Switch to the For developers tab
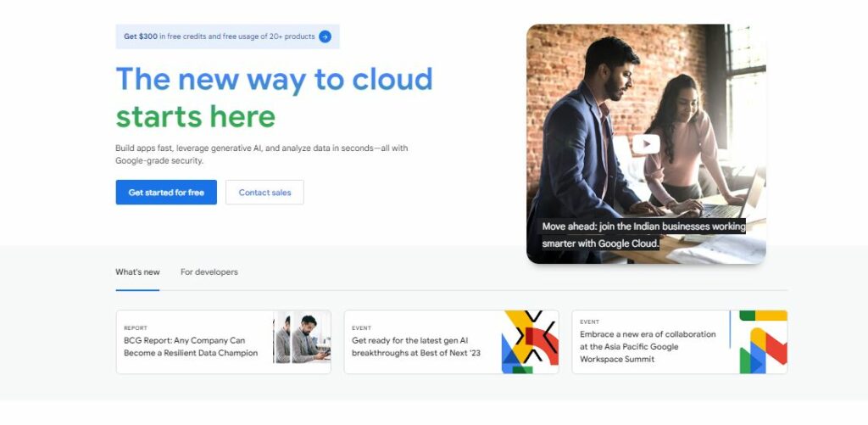This screenshot has width=868, height=425. (209, 272)
